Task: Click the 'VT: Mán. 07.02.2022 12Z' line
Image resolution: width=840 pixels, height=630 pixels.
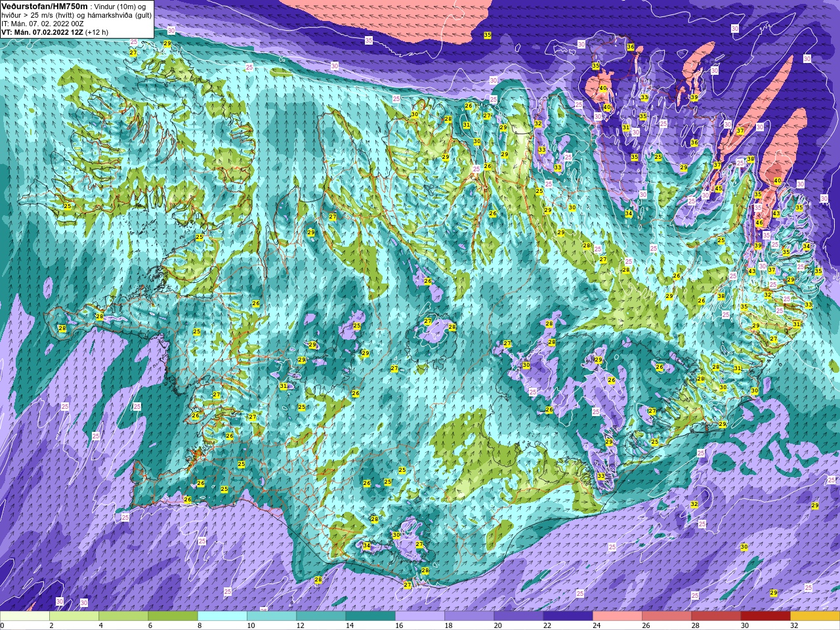Action: [x=42, y=31]
